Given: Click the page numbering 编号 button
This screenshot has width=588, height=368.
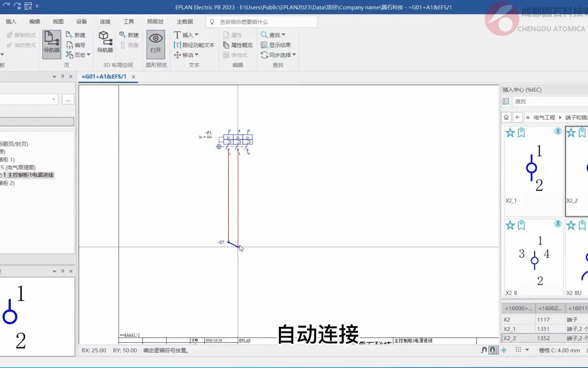Looking at the screenshot, I should (x=76, y=45).
